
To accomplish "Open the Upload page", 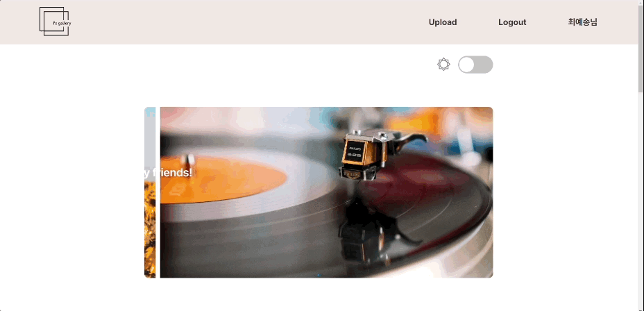I will (443, 22).
